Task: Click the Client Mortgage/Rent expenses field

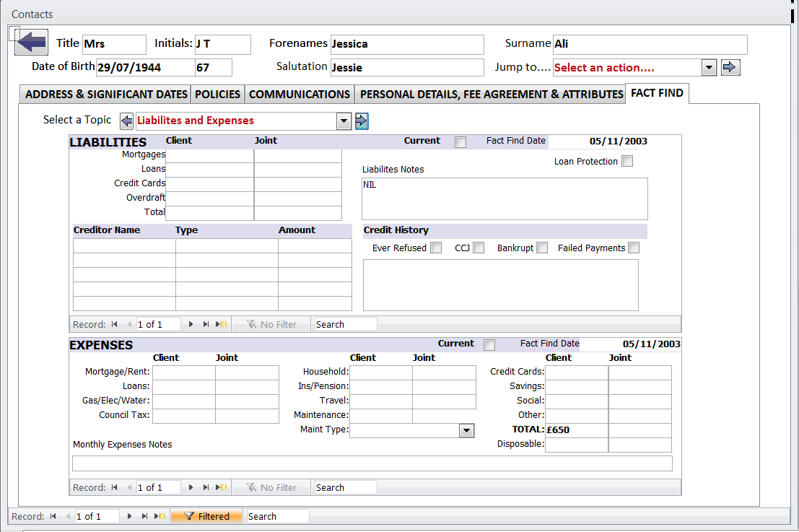Action: click(x=184, y=372)
